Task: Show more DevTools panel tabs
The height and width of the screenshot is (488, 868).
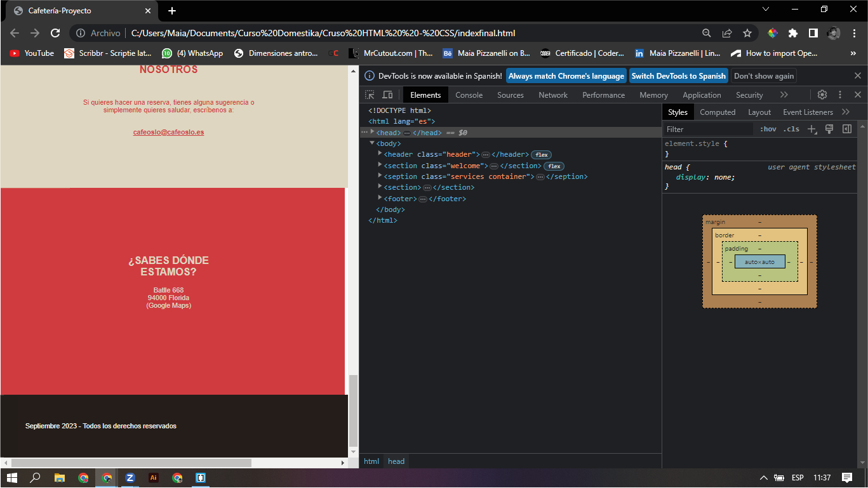Action: pos(784,95)
